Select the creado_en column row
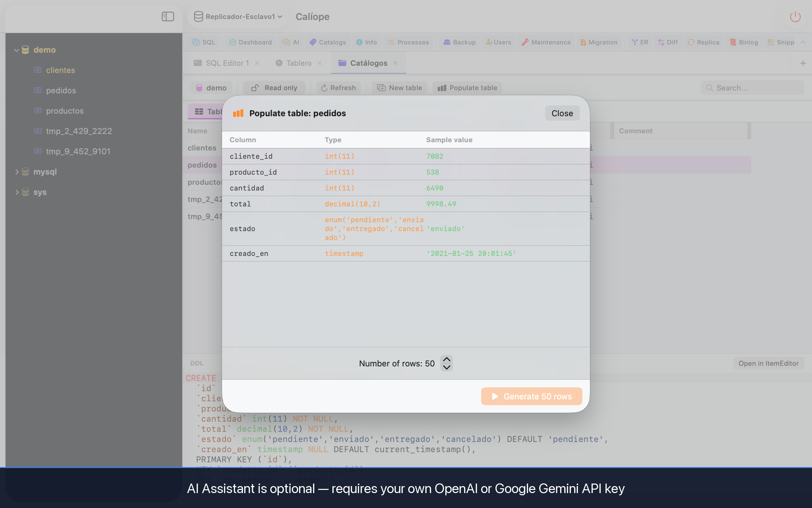The height and width of the screenshot is (508, 812). click(x=406, y=253)
